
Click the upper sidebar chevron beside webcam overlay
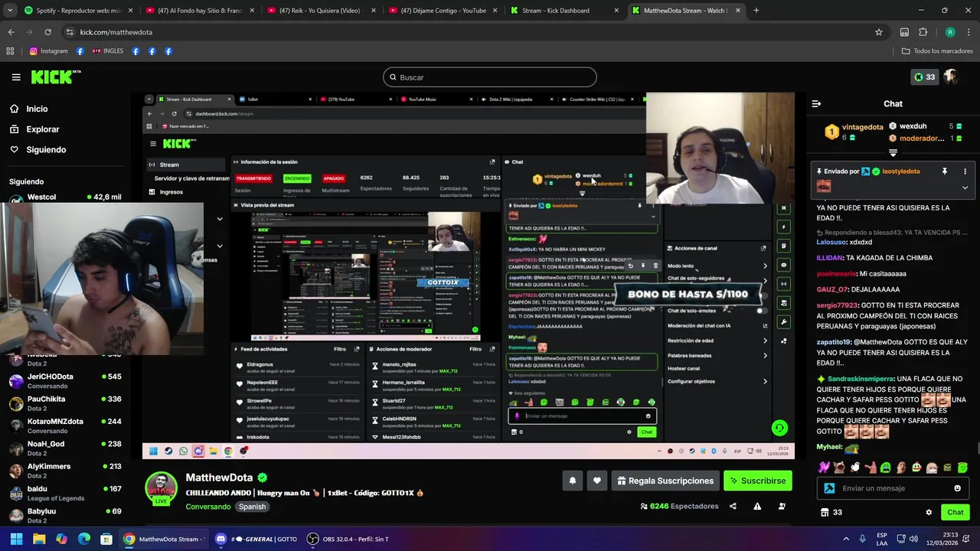(220, 219)
